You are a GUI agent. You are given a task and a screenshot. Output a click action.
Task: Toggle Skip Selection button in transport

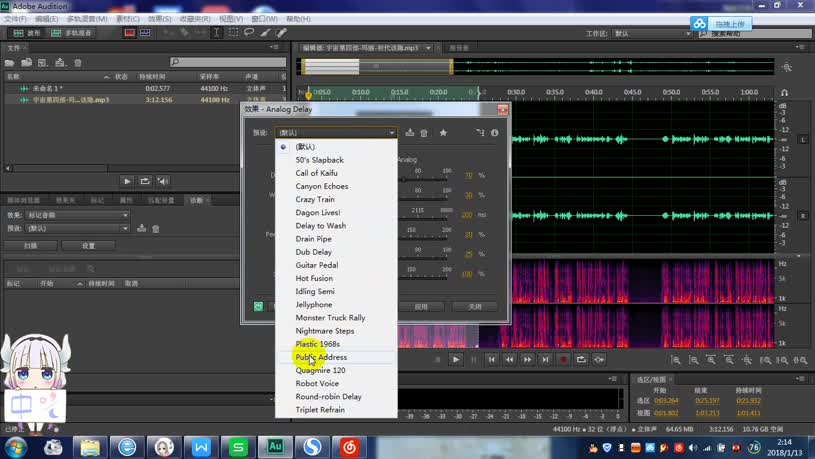pyautogui.click(x=599, y=359)
